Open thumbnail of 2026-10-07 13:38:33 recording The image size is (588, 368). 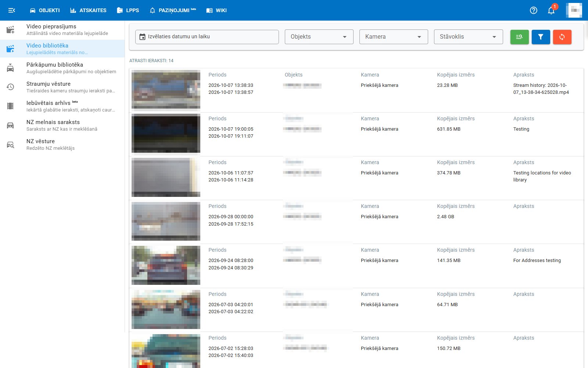click(166, 89)
